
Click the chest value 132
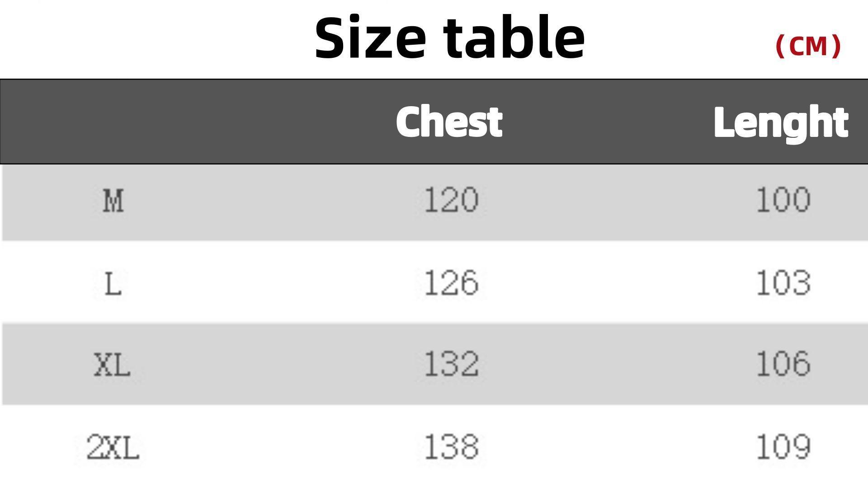coord(451,364)
